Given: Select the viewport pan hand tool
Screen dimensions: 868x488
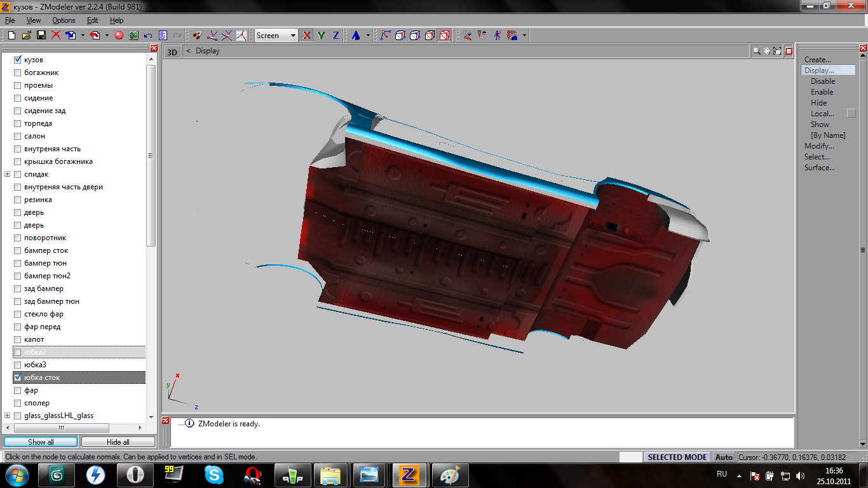Looking at the screenshot, I should [x=767, y=51].
